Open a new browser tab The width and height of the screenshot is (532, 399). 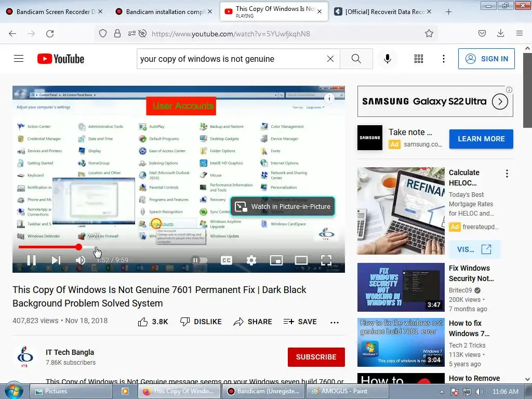[448, 12]
